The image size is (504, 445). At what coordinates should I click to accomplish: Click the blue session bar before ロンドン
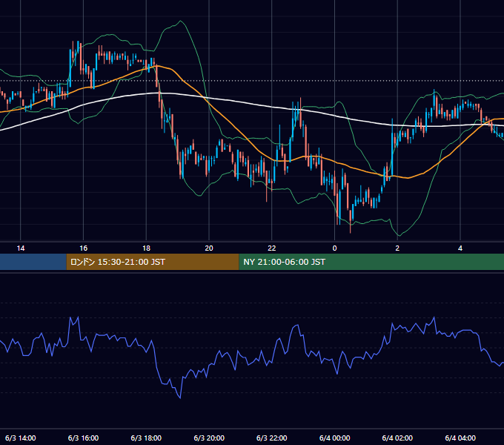pos(33,262)
